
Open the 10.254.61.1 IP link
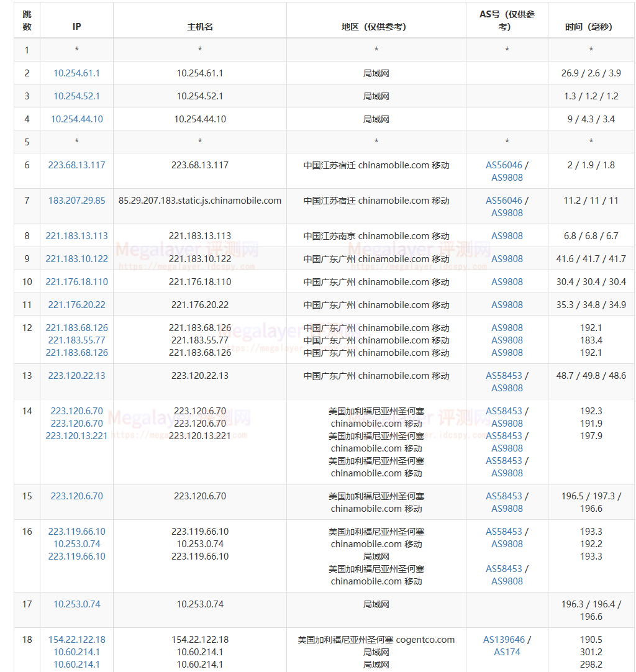tap(76, 73)
